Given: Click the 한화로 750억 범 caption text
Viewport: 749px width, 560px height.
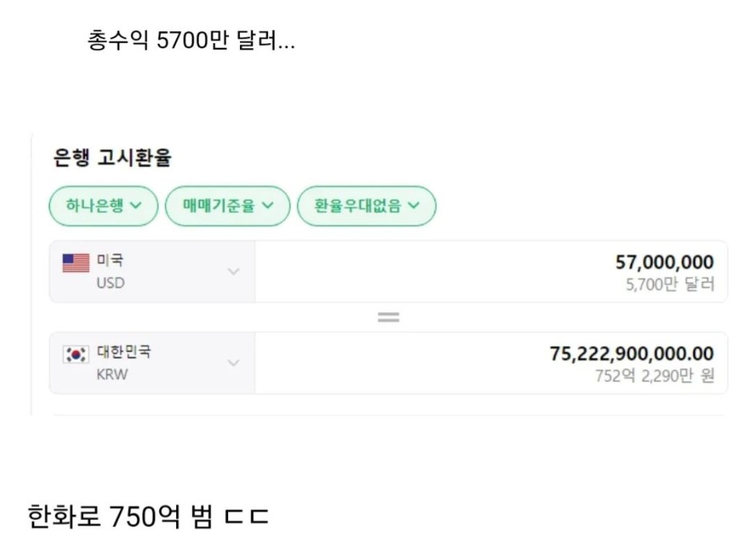Looking at the screenshot, I should point(148,517).
